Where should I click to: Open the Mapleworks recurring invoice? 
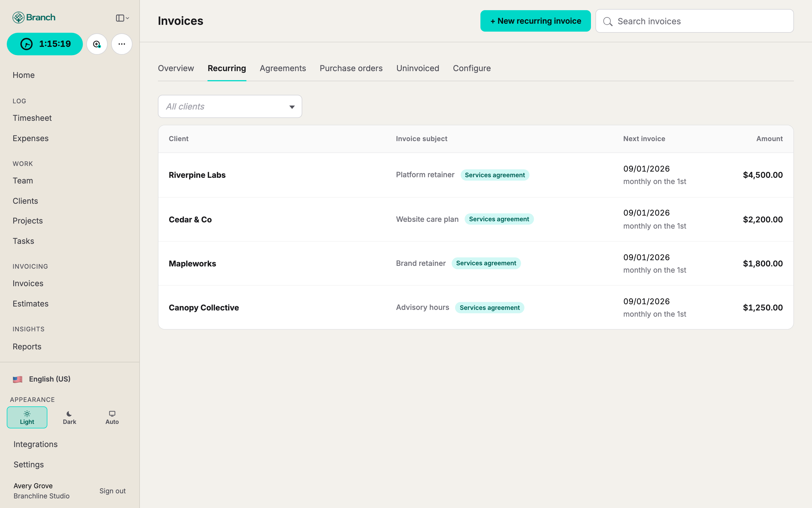(475, 263)
